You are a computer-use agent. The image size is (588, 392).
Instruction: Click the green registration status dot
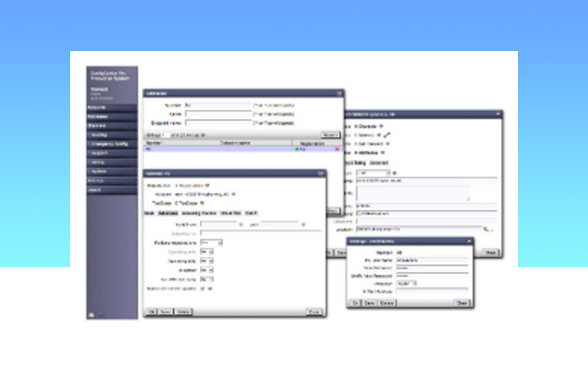pyautogui.click(x=297, y=150)
